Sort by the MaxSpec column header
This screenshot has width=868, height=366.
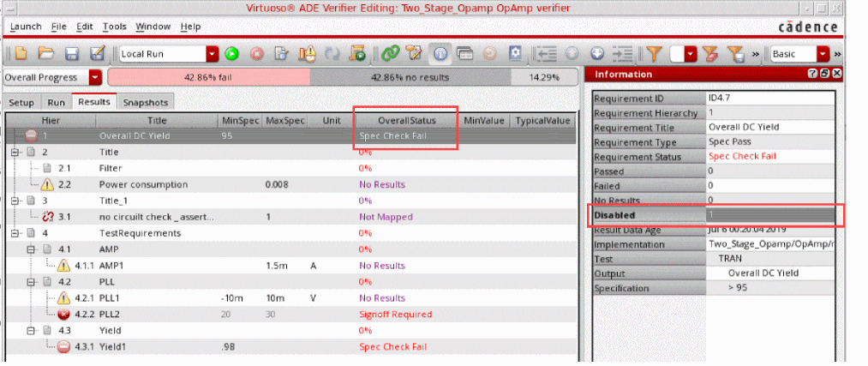284,120
